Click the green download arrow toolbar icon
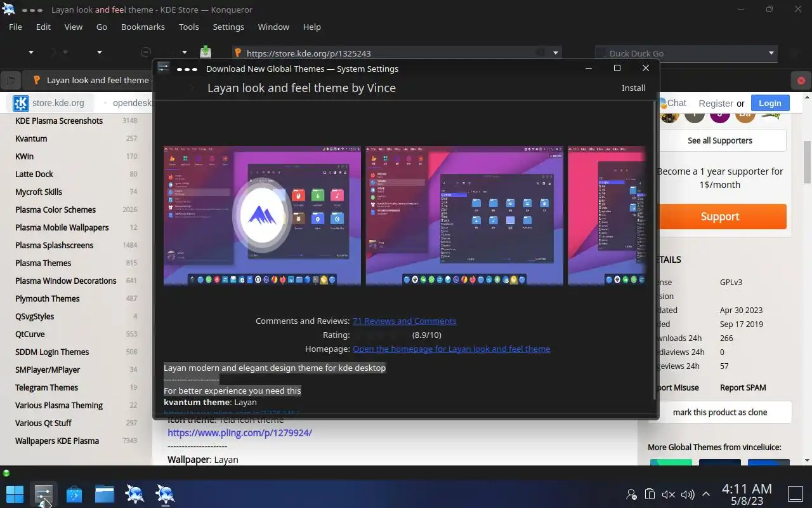 coord(206,53)
